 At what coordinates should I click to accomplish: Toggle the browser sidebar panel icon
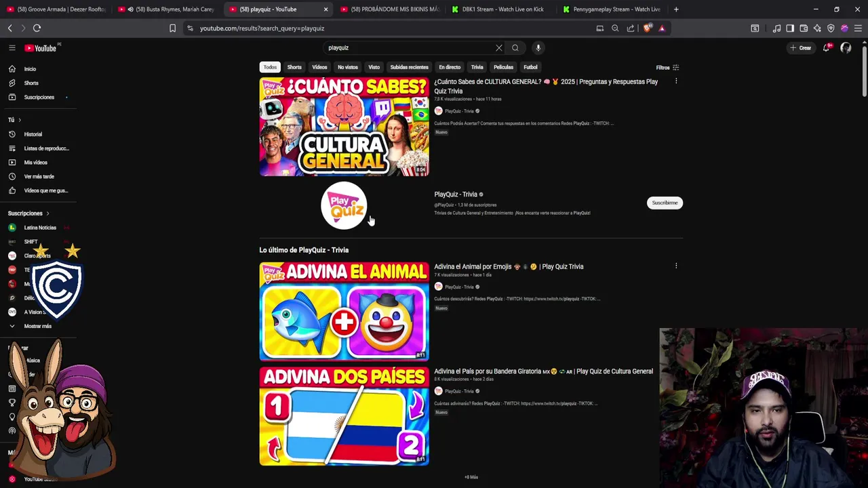click(x=790, y=28)
